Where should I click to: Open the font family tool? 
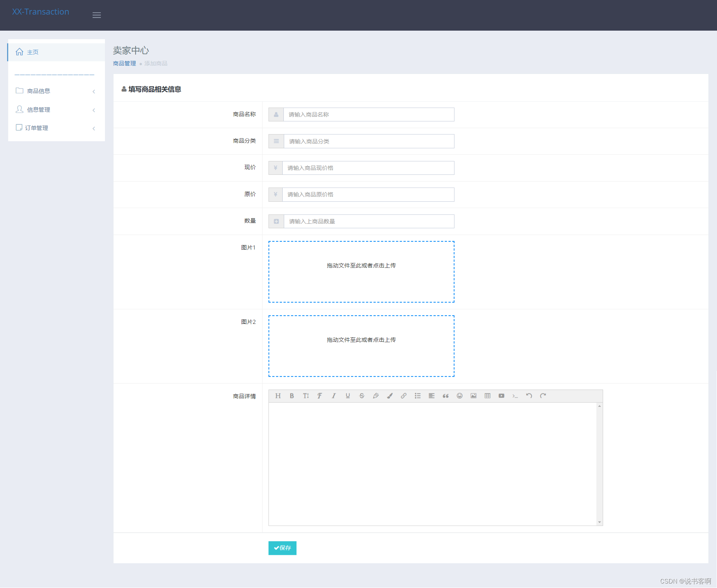tap(320, 396)
